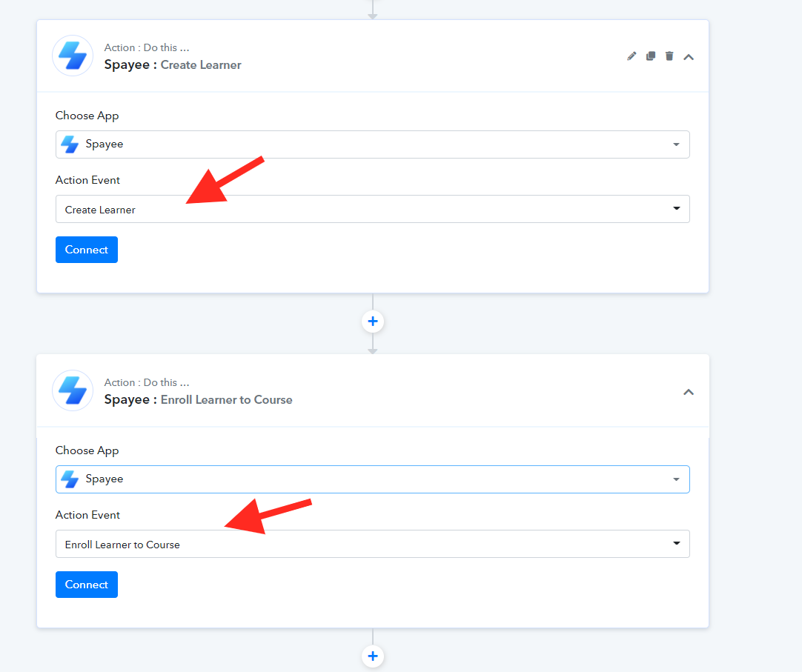Open Choose App dropdown in Enroll Learner step

(372, 479)
